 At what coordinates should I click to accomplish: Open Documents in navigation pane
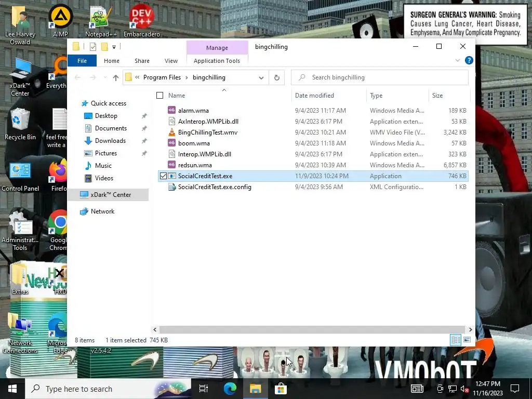tap(111, 128)
